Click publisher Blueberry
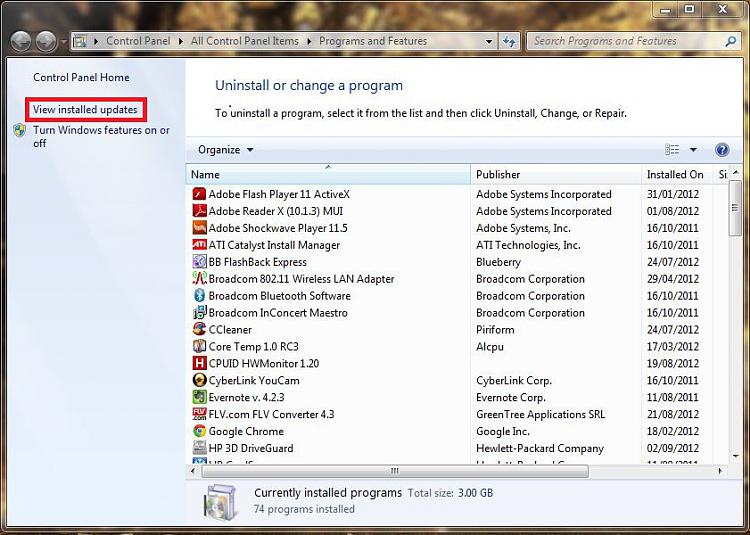 pyautogui.click(x=498, y=262)
